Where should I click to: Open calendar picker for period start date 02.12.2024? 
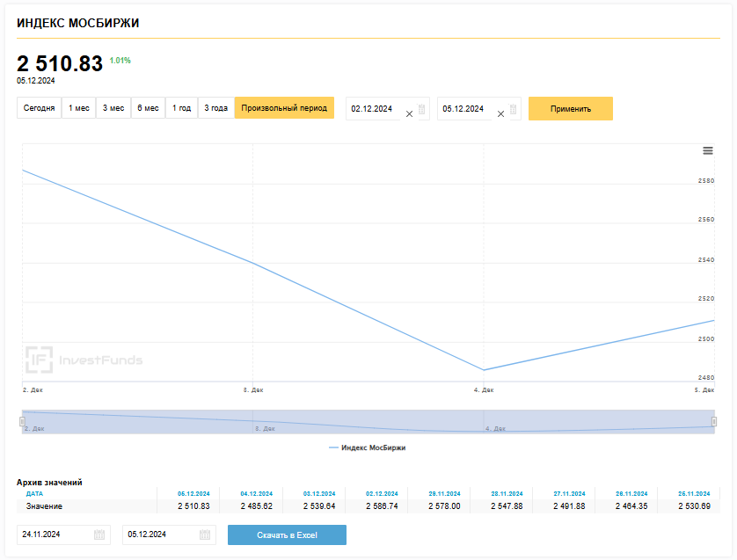(x=421, y=109)
